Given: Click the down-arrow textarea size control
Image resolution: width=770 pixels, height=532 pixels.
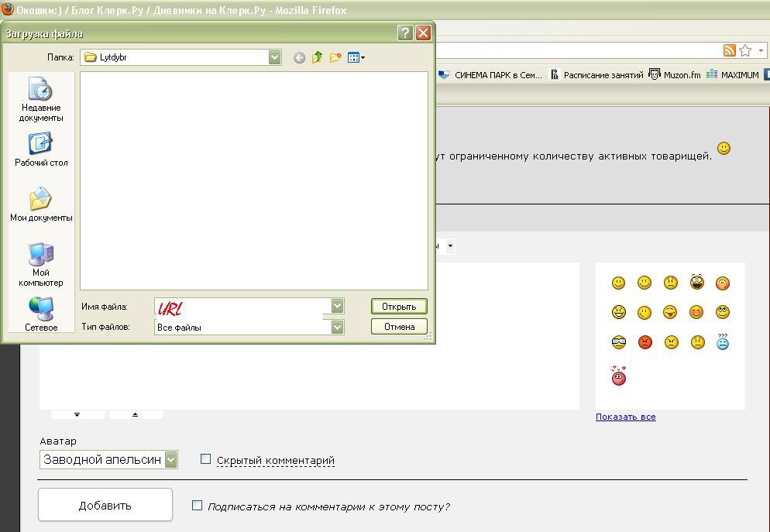Looking at the screenshot, I should point(77,415).
